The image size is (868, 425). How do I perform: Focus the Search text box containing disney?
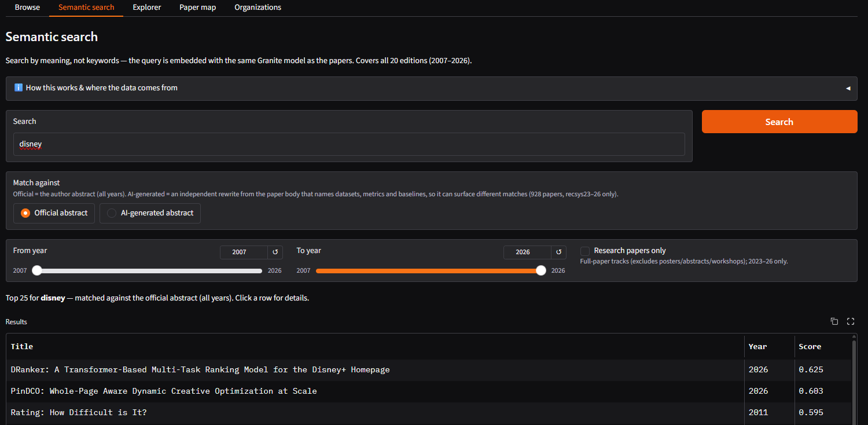tap(349, 144)
